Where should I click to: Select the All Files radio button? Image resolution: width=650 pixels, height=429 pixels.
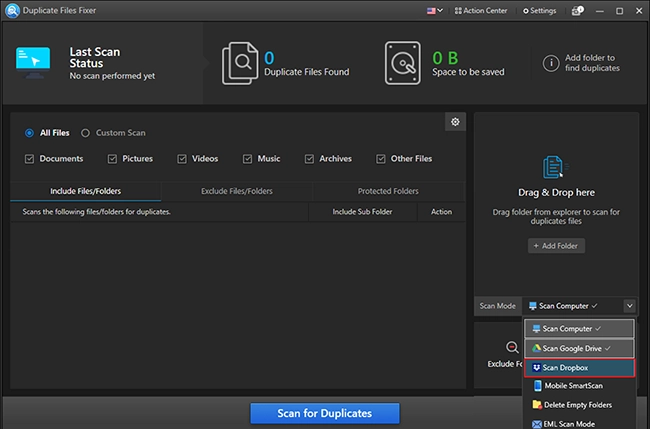coord(29,133)
